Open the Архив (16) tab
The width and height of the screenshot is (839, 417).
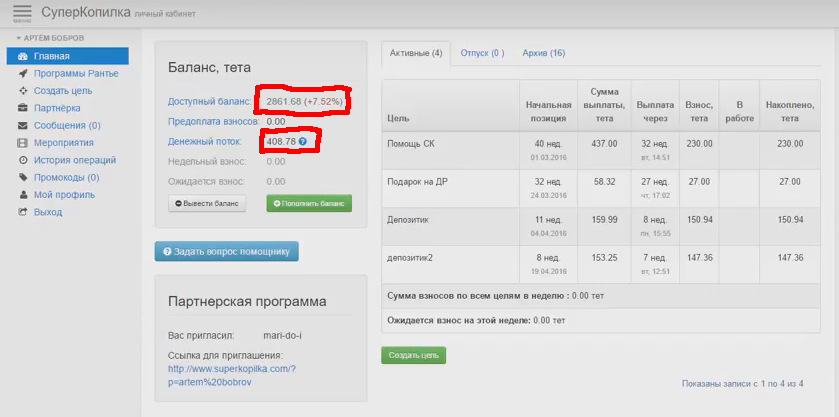(x=543, y=53)
